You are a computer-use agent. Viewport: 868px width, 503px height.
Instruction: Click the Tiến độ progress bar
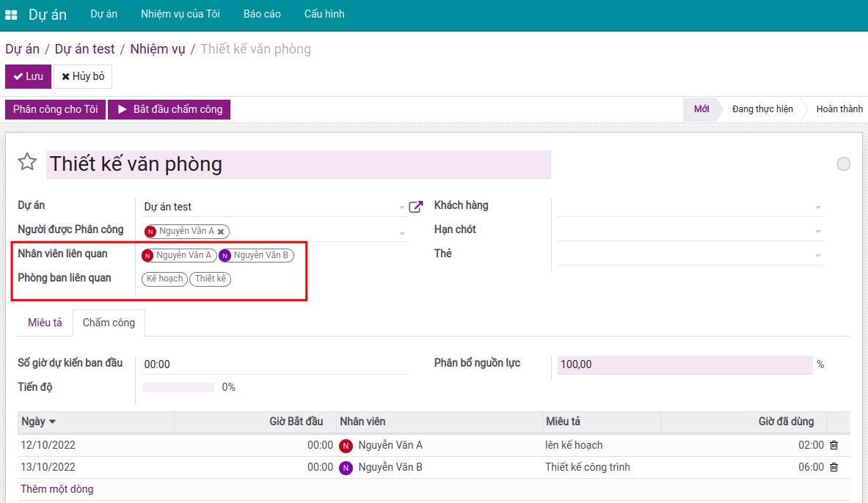tap(178, 387)
